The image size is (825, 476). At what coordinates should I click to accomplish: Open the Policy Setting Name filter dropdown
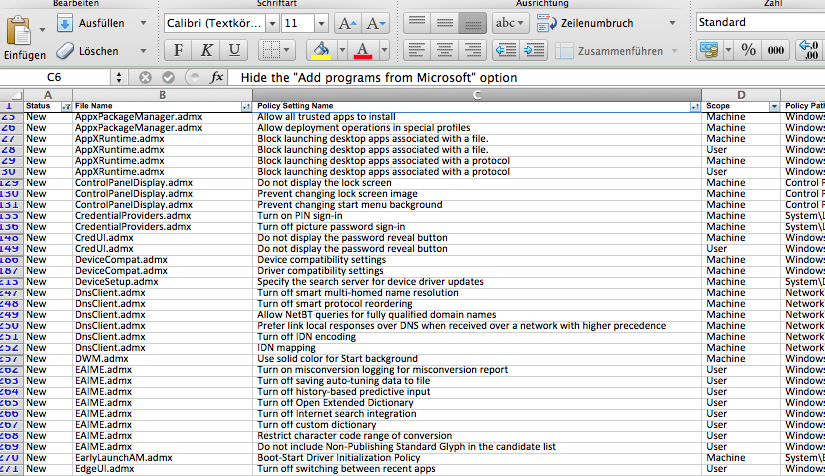695,106
